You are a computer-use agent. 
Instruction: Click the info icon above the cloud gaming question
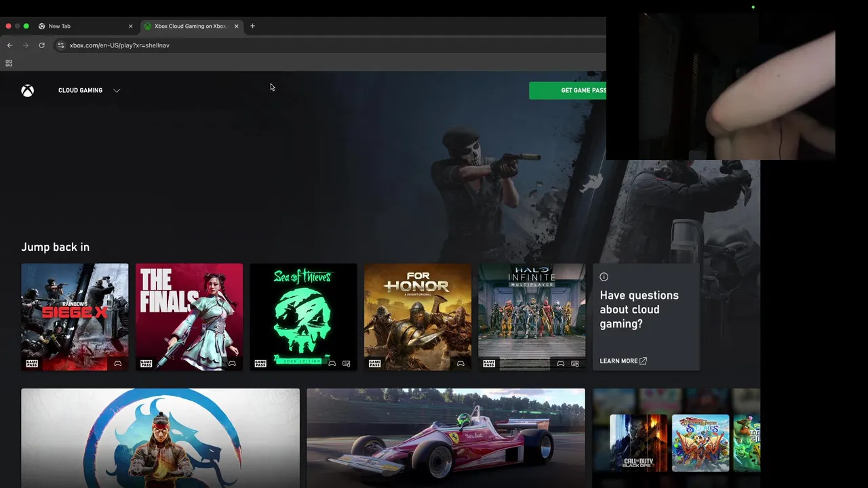(x=604, y=277)
